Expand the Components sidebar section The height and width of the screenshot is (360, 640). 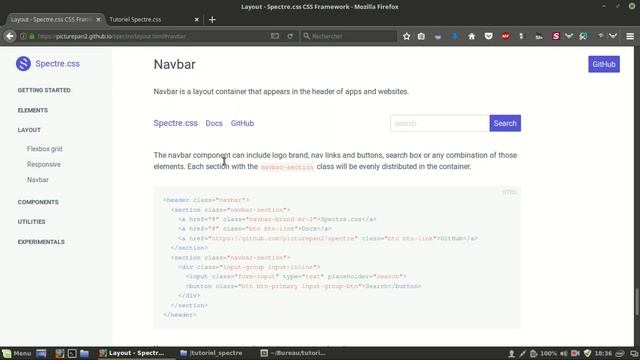click(38, 202)
